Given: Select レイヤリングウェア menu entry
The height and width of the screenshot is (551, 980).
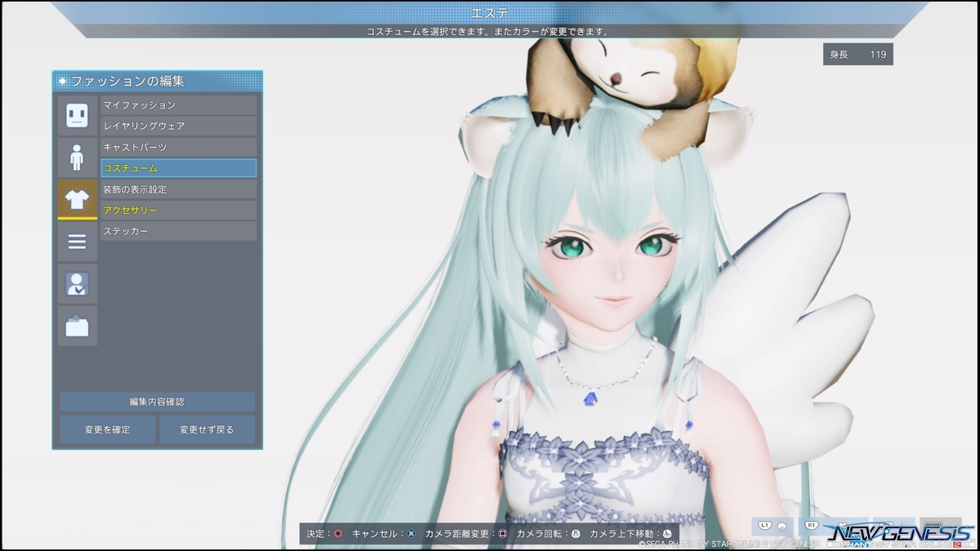Looking at the screenshot, I should pyautogui.click(x=178, y=127).
